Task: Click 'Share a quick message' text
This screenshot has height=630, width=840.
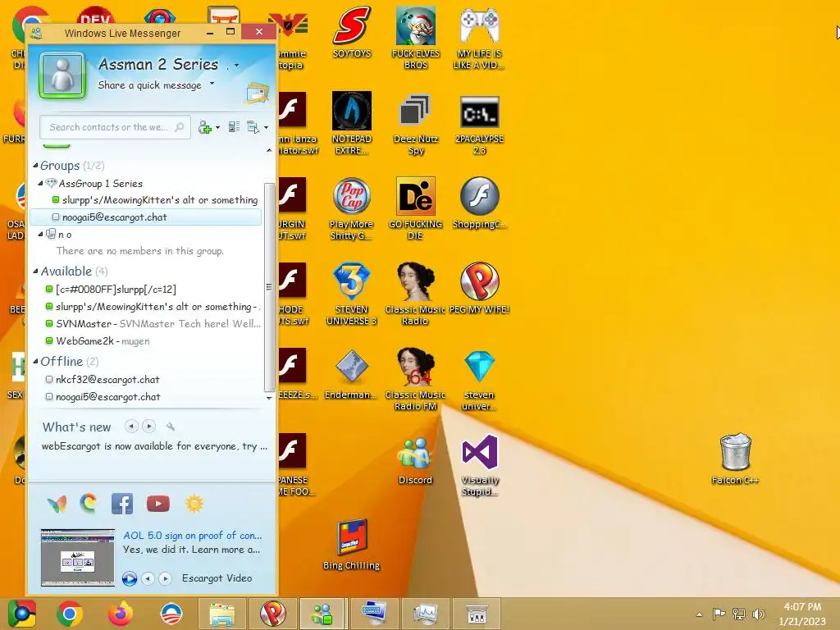Action: 149,85
